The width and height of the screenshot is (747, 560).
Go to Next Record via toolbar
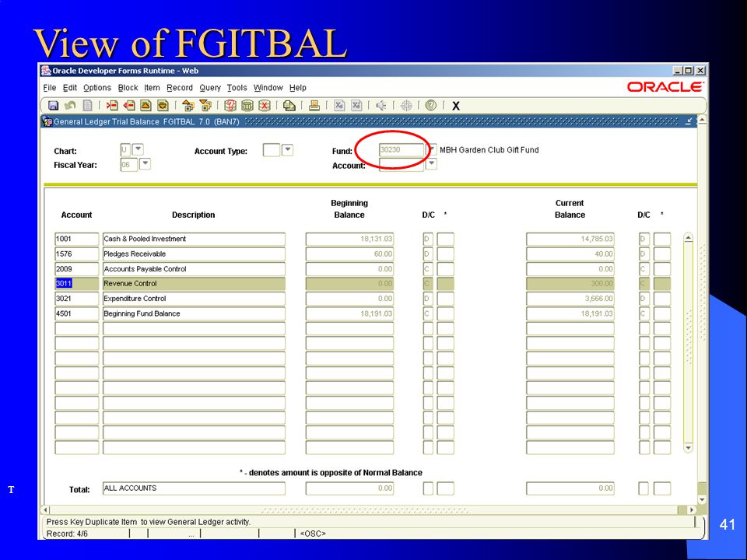(163, 106)
